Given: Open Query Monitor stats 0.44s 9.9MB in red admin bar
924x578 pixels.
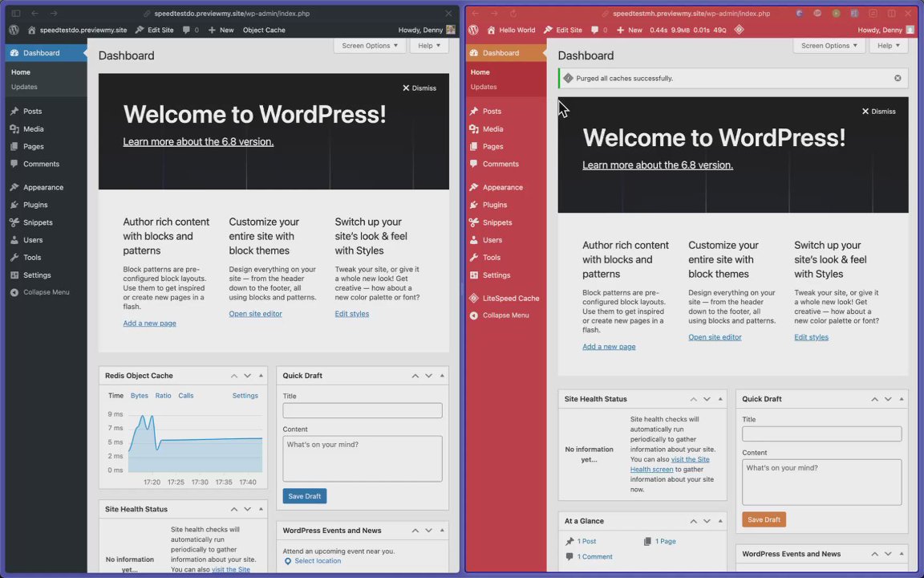Looking at the screenshot, I should (x=687, y=30).
